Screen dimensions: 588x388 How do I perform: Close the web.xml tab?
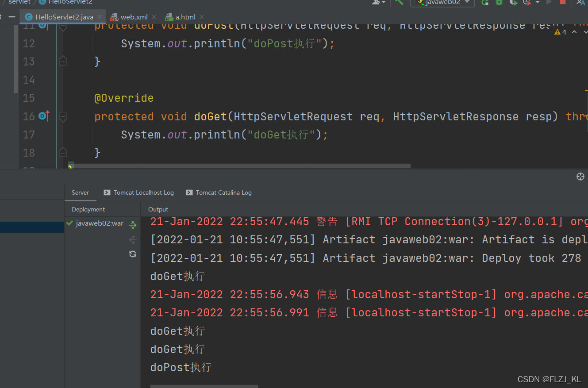(x=154, y=17)
